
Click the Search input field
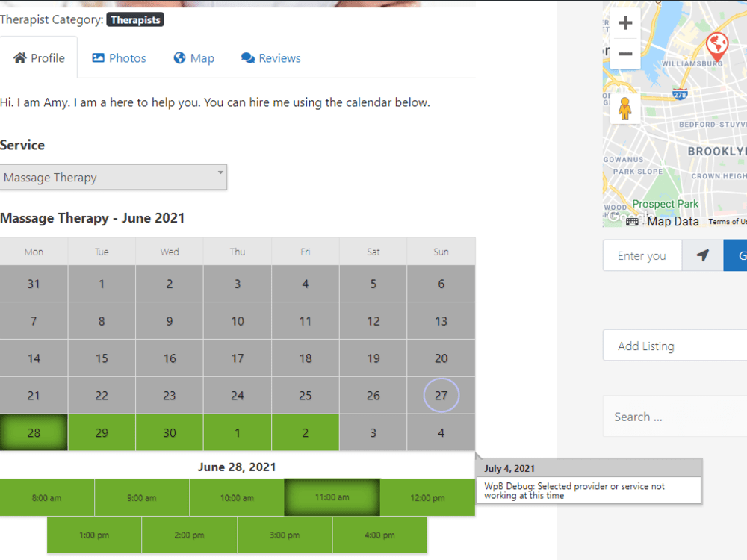click(x=675, y=417)
